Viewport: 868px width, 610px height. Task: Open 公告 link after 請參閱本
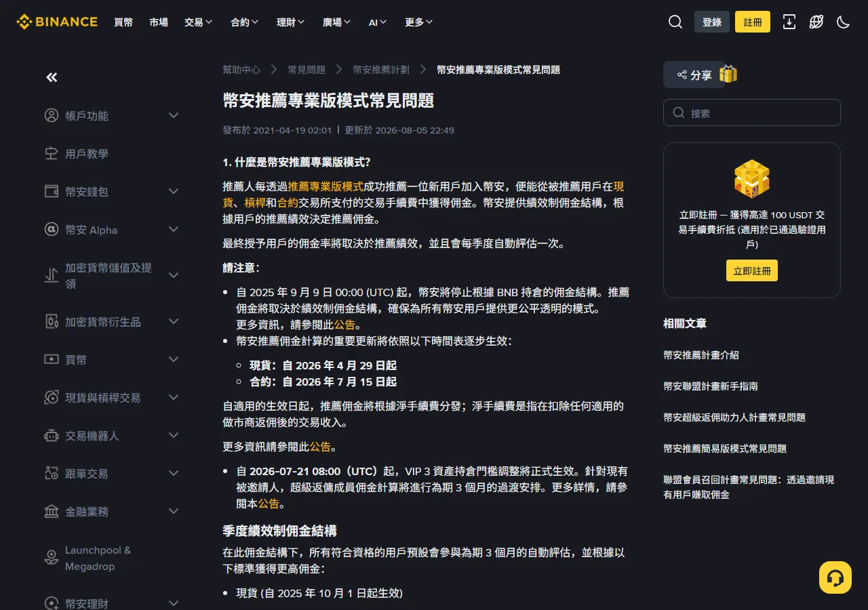pyautogui.click(x=269, y=504)
